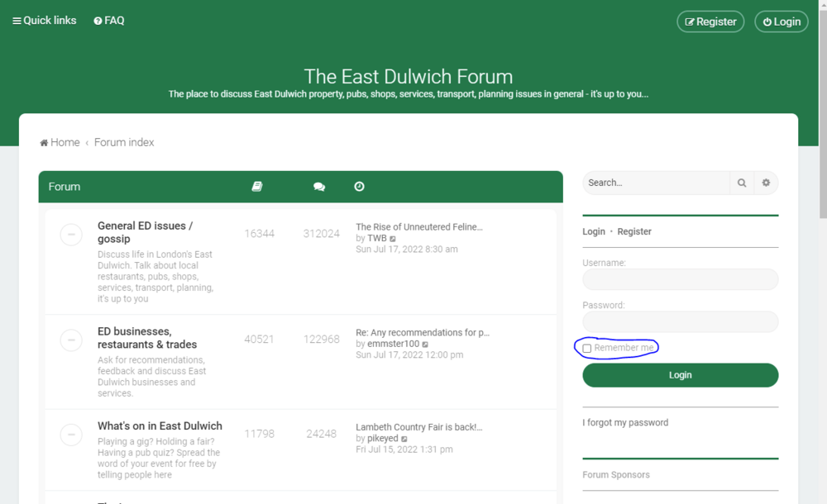827x504 pixels.
Task: Click the What's on in East Dulwich status icon
Action: (x=71, y=435)
